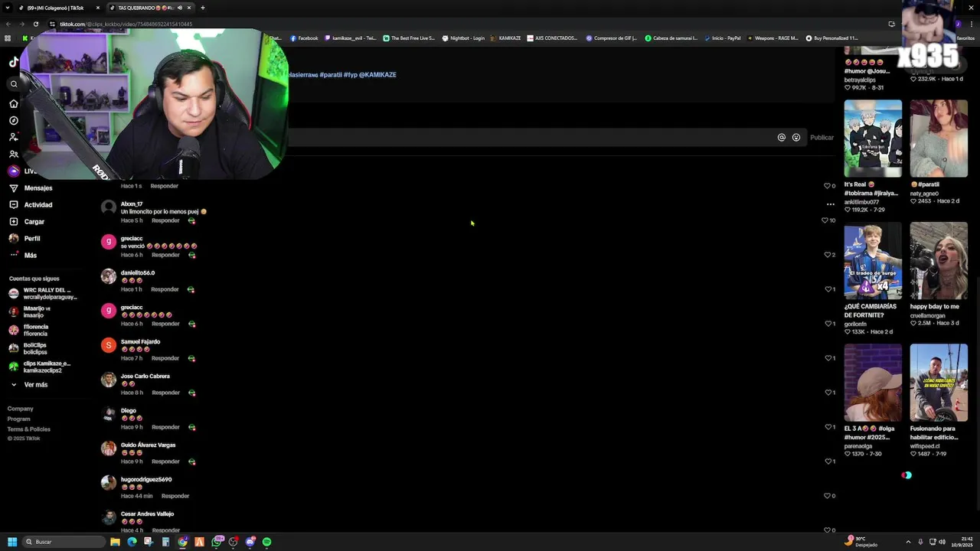Like hugorodriguez5690's comment heart
The height and width of the screenshot is (551, 980).
[827, 496]
